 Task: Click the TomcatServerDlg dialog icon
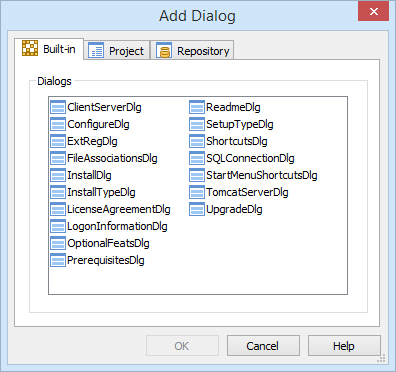coord(197,192)
